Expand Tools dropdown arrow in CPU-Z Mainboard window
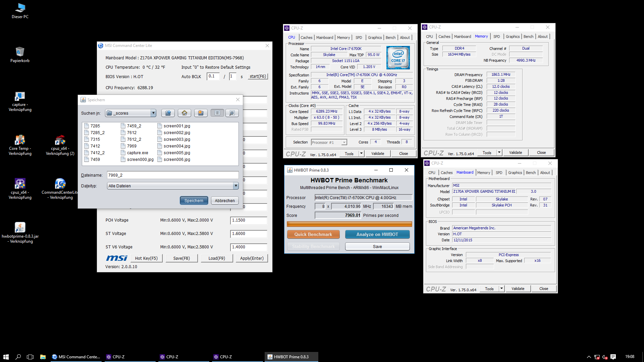644x362 pixels. click(501, 289)
